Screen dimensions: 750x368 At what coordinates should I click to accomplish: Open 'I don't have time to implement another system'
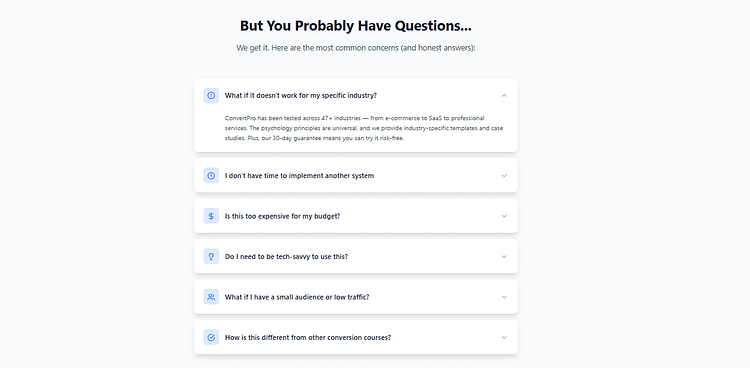(x=356, y=176)
